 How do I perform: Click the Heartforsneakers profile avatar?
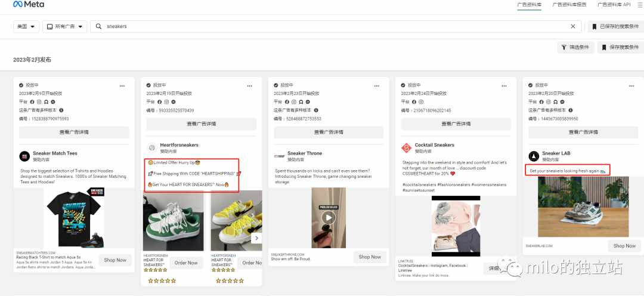tap(152, 147)
